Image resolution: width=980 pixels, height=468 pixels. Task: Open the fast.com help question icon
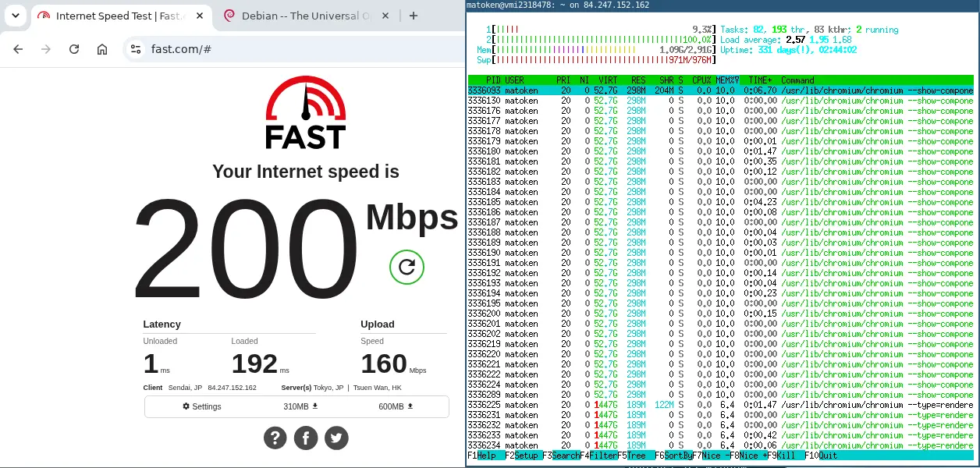click(275, 438)
